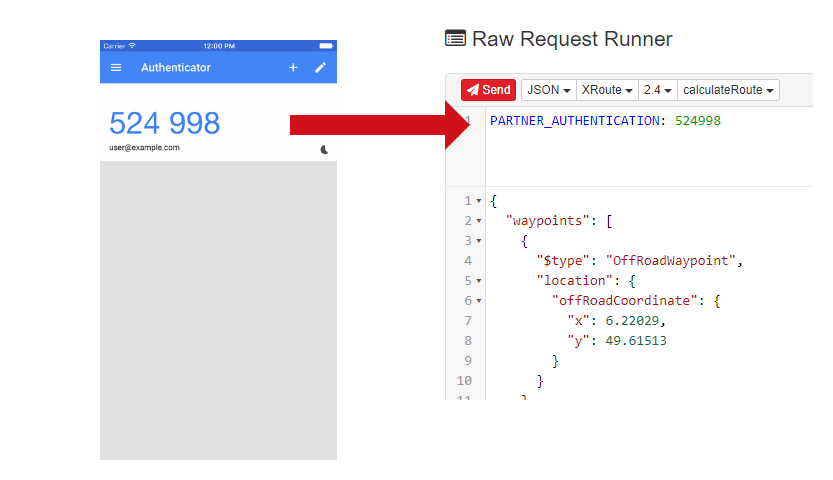Collapse the offRoadCoordinate fold arrow

click(479, 301)
